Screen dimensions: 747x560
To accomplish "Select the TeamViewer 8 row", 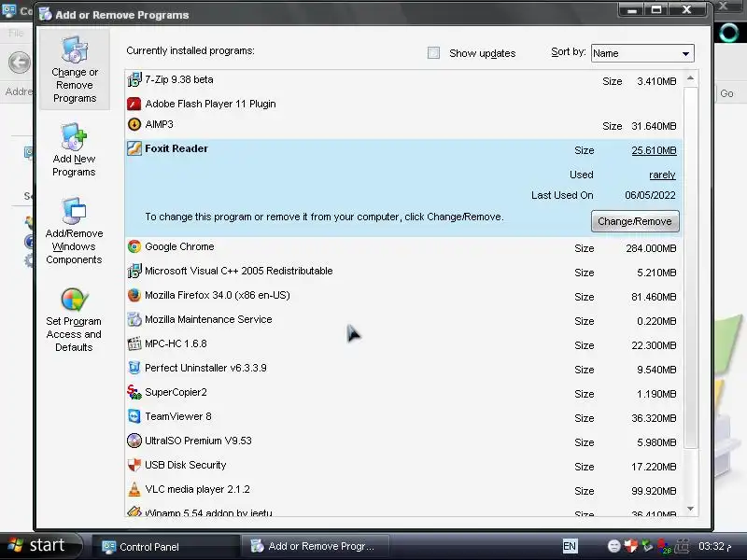I will pyautogui.click(x=403, y=417).
